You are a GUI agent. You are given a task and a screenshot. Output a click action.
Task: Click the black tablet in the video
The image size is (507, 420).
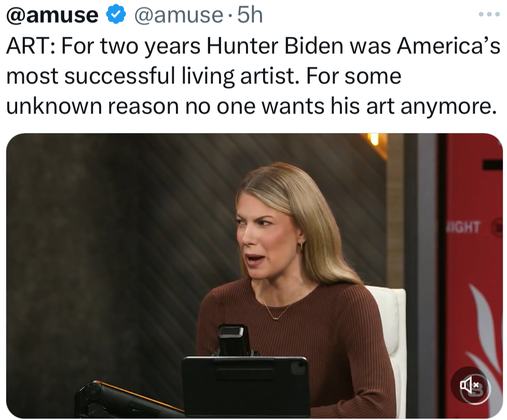pos(245,386)
